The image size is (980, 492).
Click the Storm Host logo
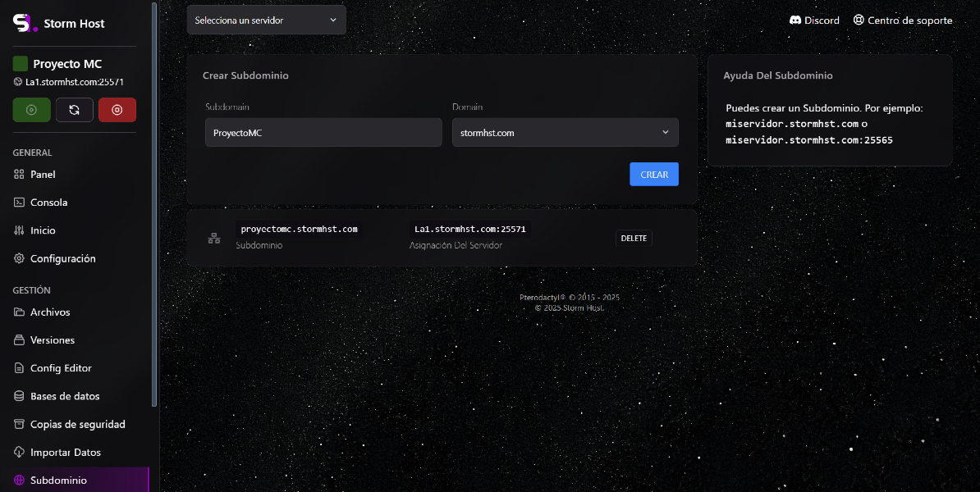(x=25, y=23)
